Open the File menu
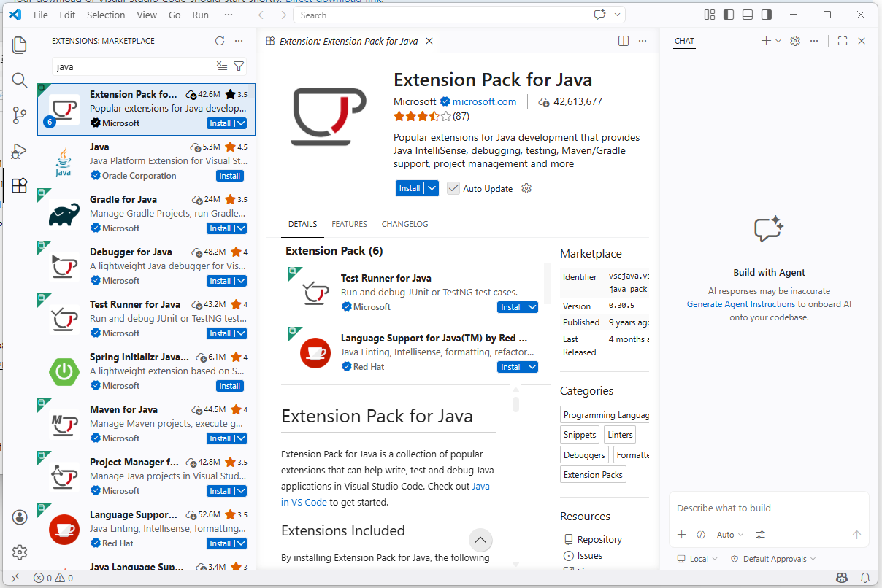Screen dimensions: 882x588 pos(41,15)
